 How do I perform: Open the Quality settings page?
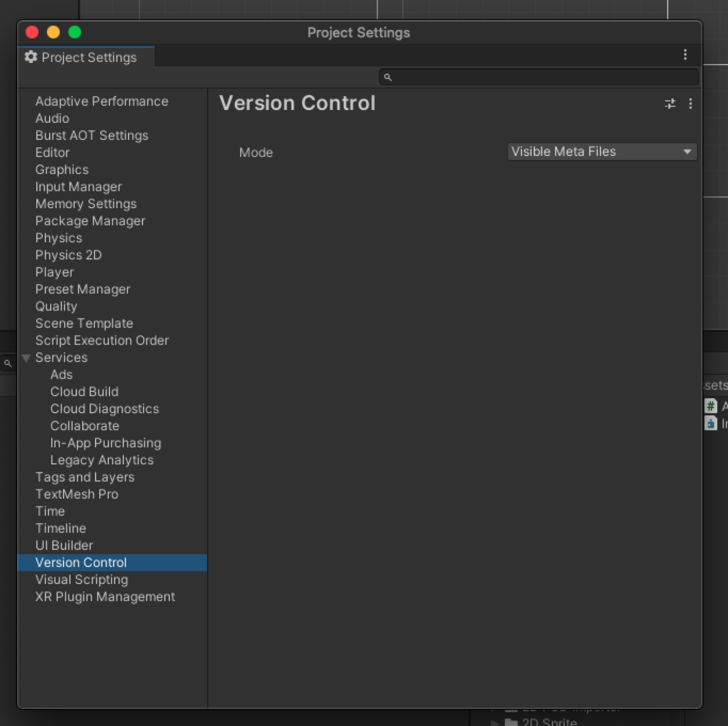(56, 306)
